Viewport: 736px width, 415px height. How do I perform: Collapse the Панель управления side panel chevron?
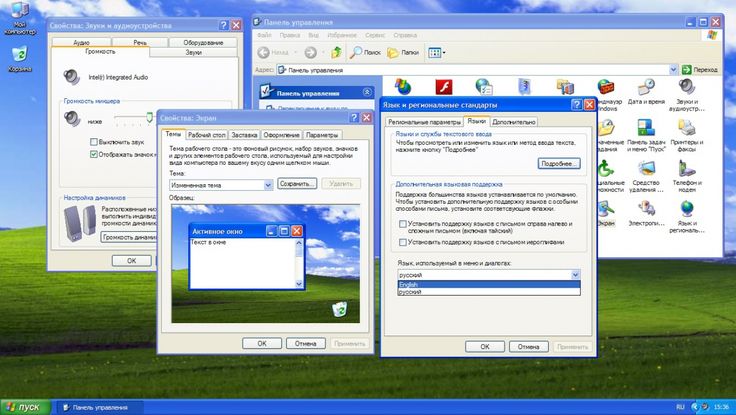pos(368,92)
